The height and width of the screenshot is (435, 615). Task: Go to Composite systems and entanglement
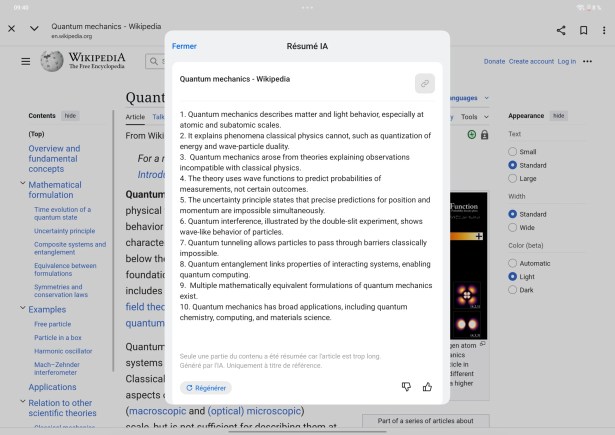click(x=70, y=248)
